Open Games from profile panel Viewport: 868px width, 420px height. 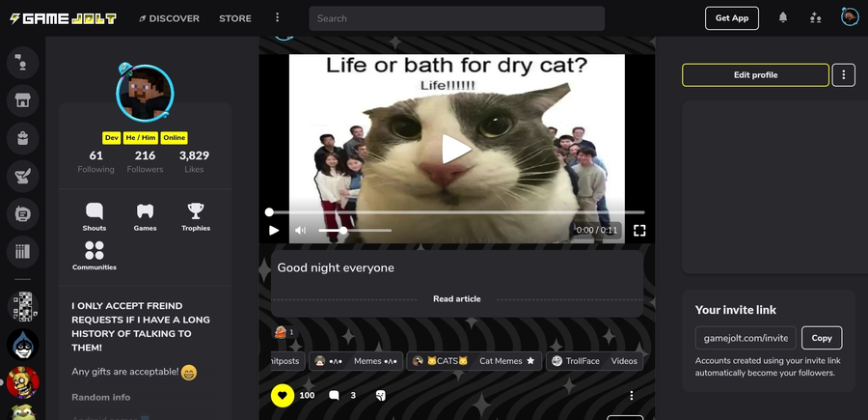(x=145, y=216)
